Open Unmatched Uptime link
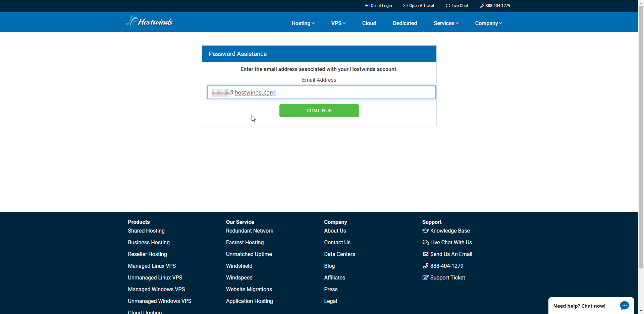The height and width of the screenshot is (314, 644). click(x=249, y=254)
